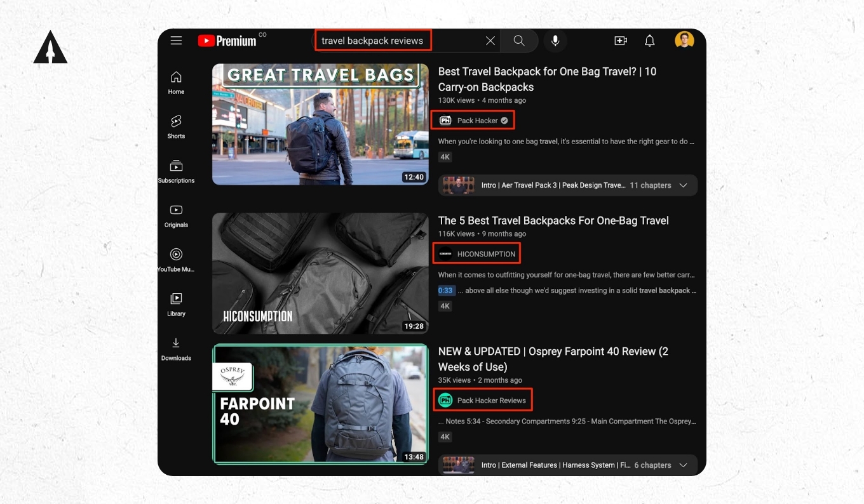Open Shorts in the sidebar

point(176,127)
